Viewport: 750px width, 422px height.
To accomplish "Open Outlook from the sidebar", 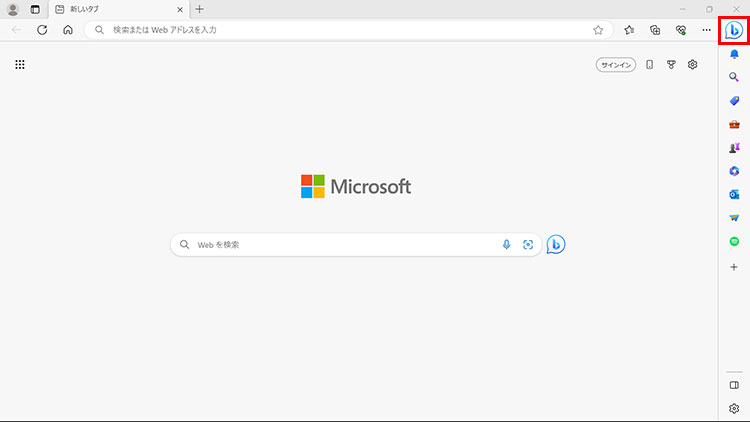I will (734, 194).
